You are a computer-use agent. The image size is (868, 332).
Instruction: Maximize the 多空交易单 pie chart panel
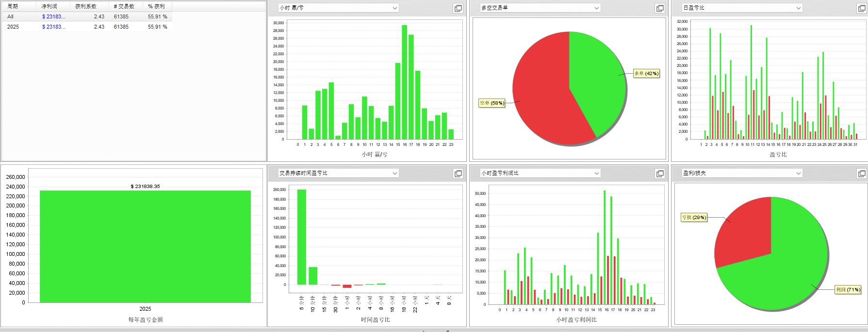click(660, 8)
